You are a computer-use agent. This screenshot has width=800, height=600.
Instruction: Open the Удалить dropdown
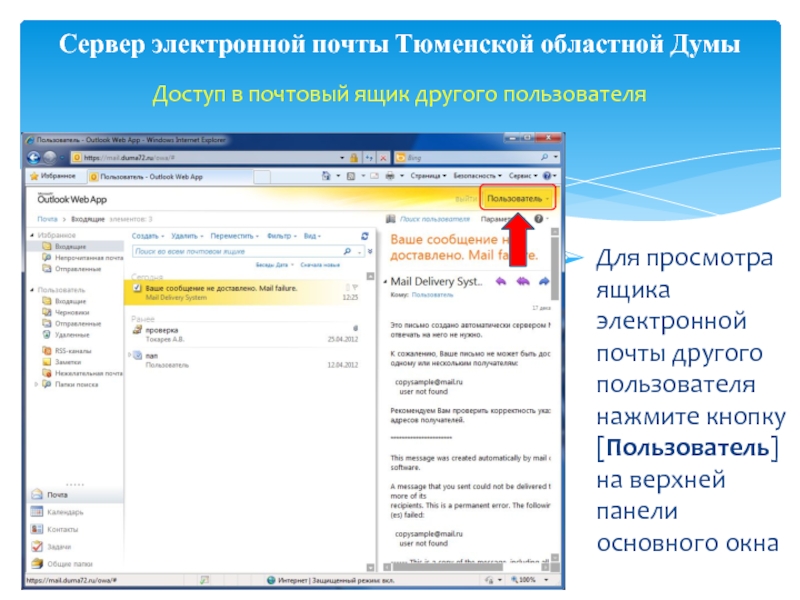tap(187, 236)
